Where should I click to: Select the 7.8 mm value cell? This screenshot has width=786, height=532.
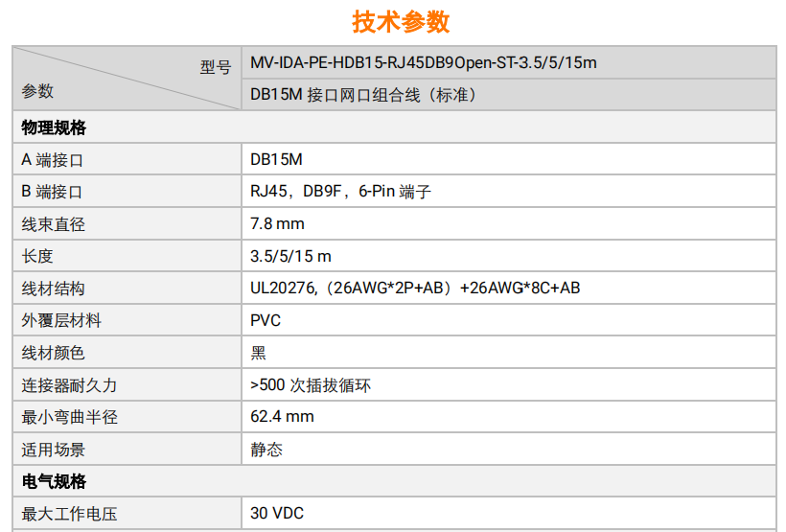pos(277,224)
